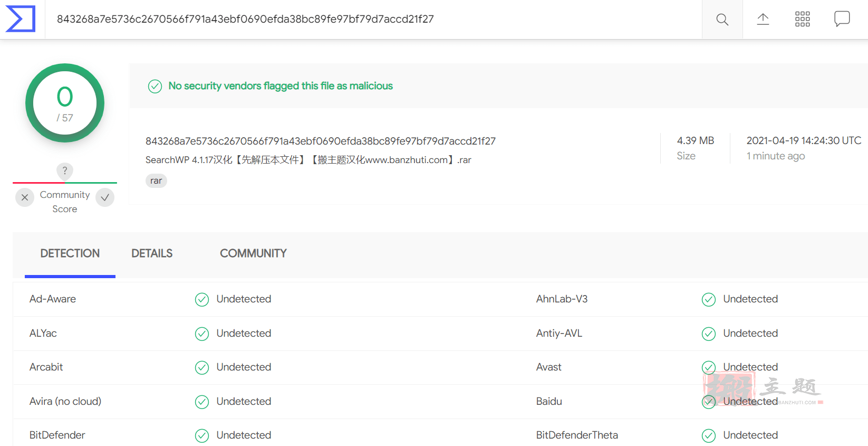This screenshot has width=868, height=446.
Task: Click the community score question mark
Action: [65, 170]
